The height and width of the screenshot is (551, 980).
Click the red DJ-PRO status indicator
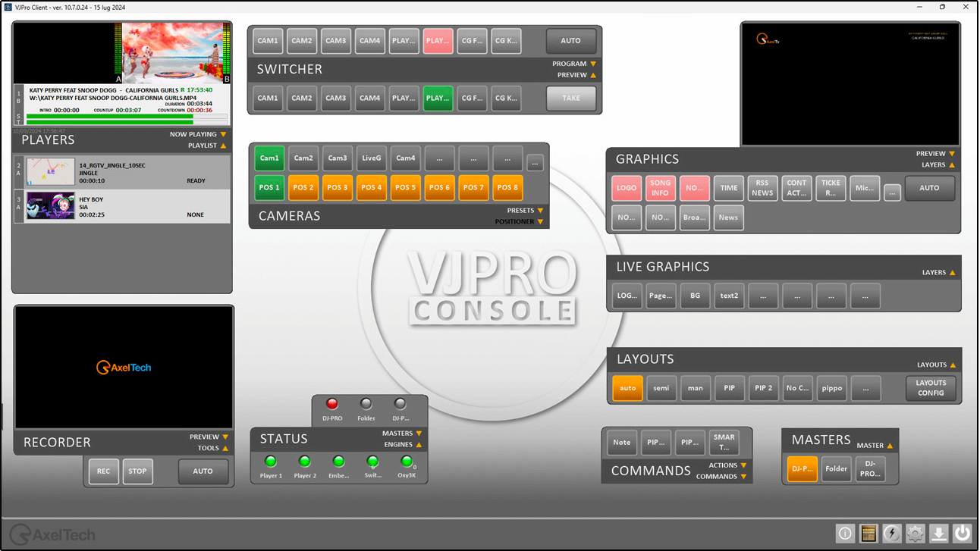(x=331, y=404)
